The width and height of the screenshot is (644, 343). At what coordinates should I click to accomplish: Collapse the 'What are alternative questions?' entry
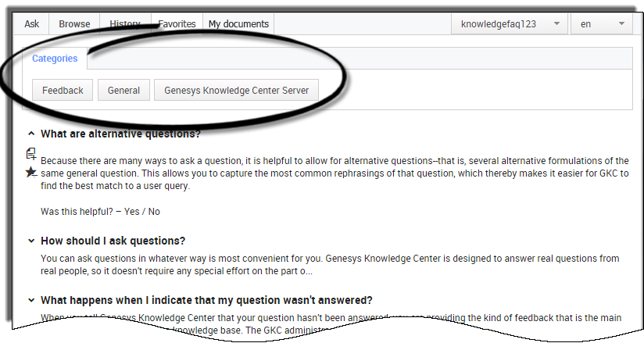[30, 134]
